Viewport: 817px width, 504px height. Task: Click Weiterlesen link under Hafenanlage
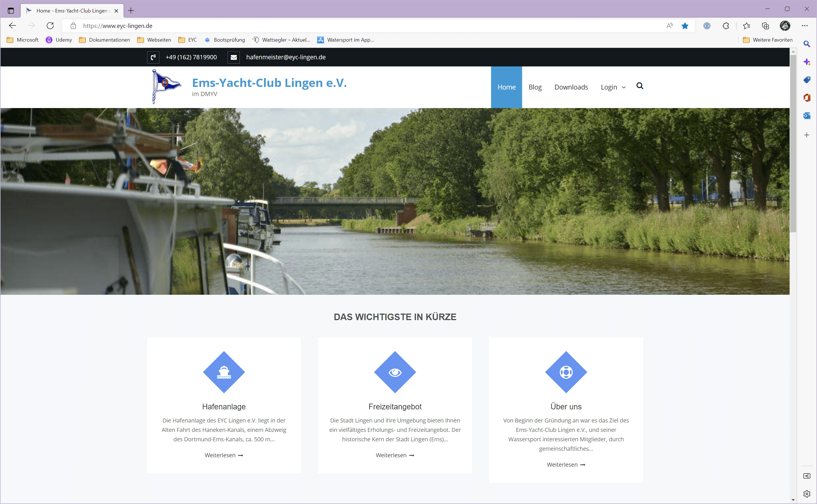tap(224, 455)
